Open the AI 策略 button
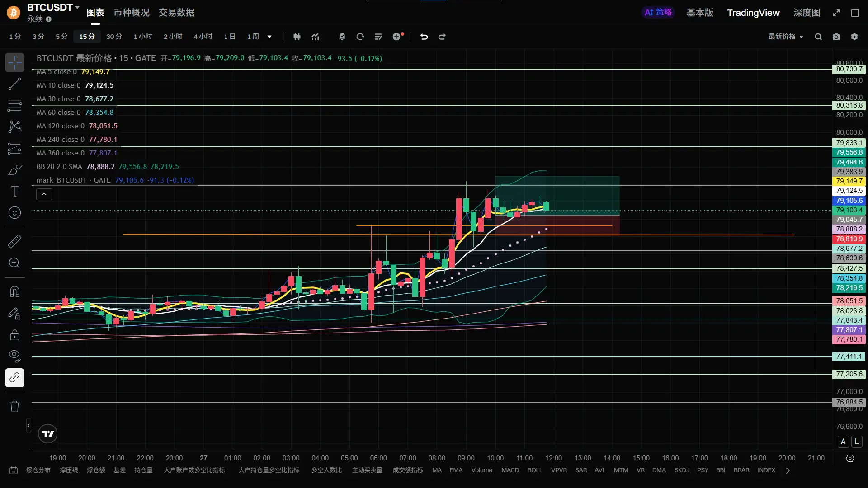This screenshot has width=868, height=488. [x=658, y=13]
